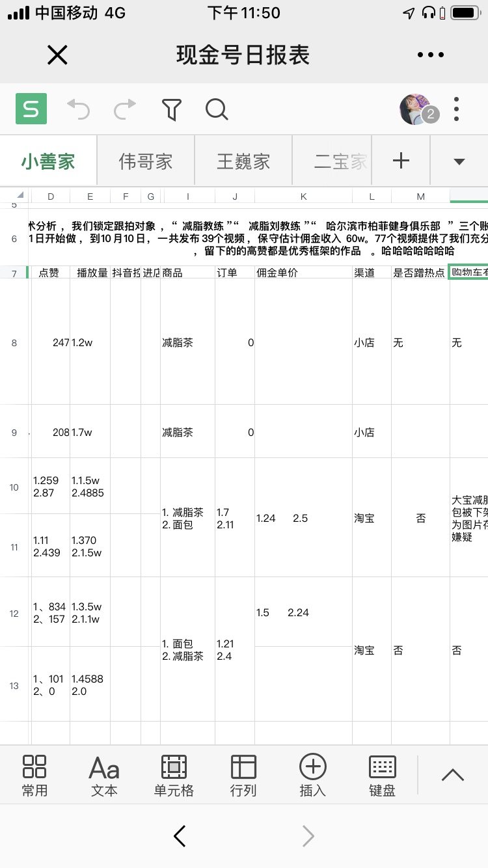Select the 淘宝 cell in rows 10-11

click(x=372, y=518)
